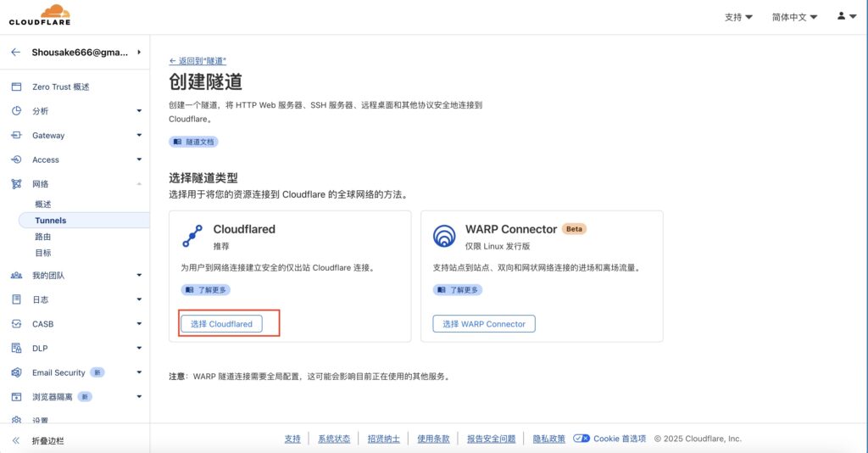
Task: Click the back arrow beside account name
Action: point(15,52)
